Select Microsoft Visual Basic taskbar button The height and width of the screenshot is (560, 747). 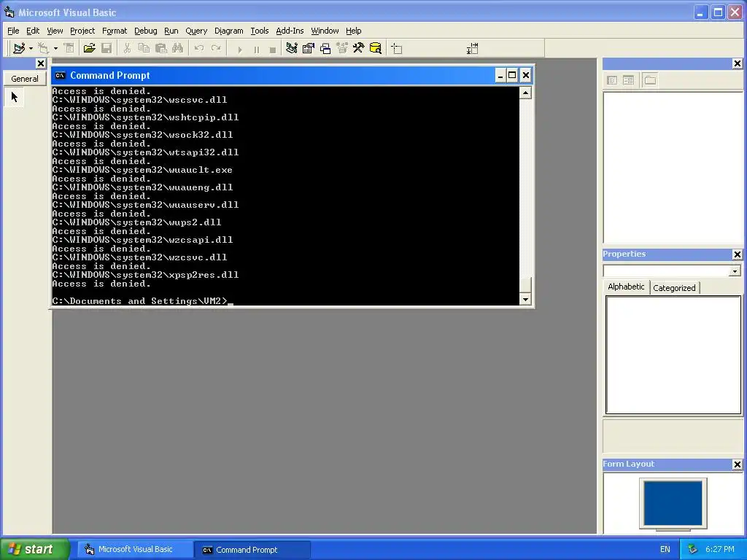point(135,550)
